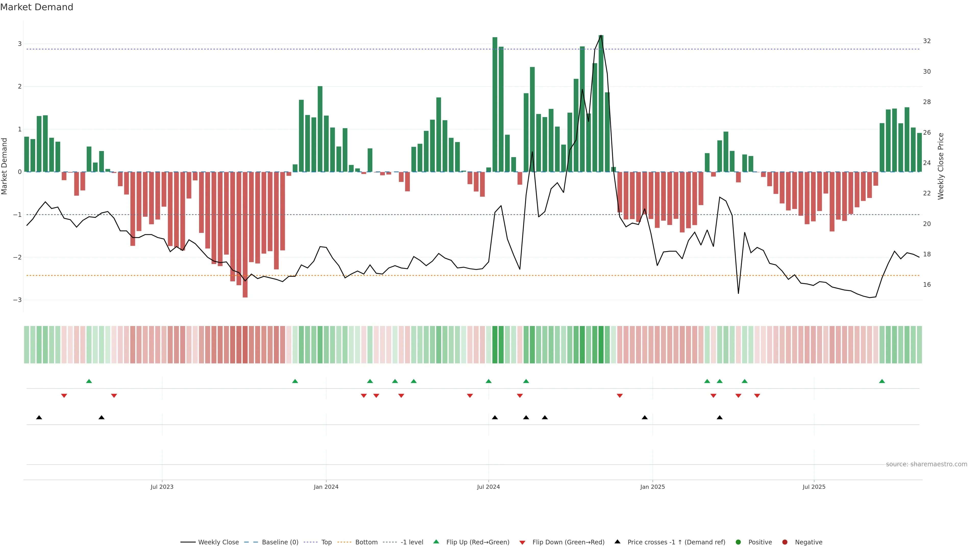Click the Jan 2024 x-axis label

click(x=326, y=487)
